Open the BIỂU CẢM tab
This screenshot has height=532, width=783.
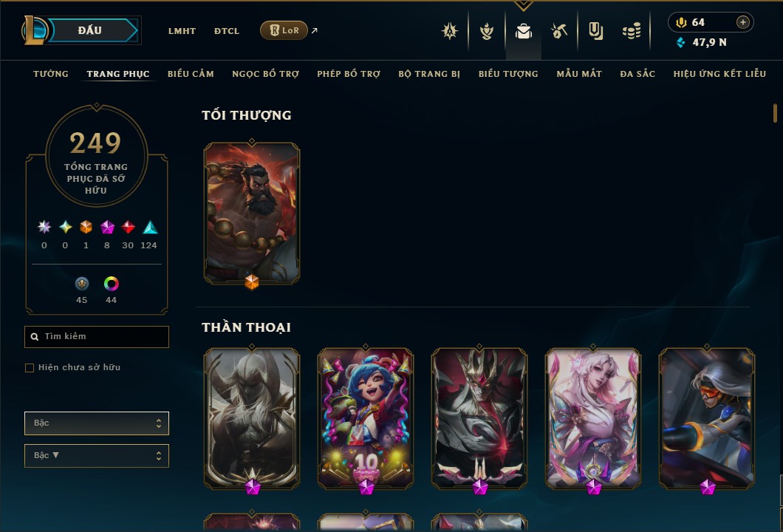(191, 74)
